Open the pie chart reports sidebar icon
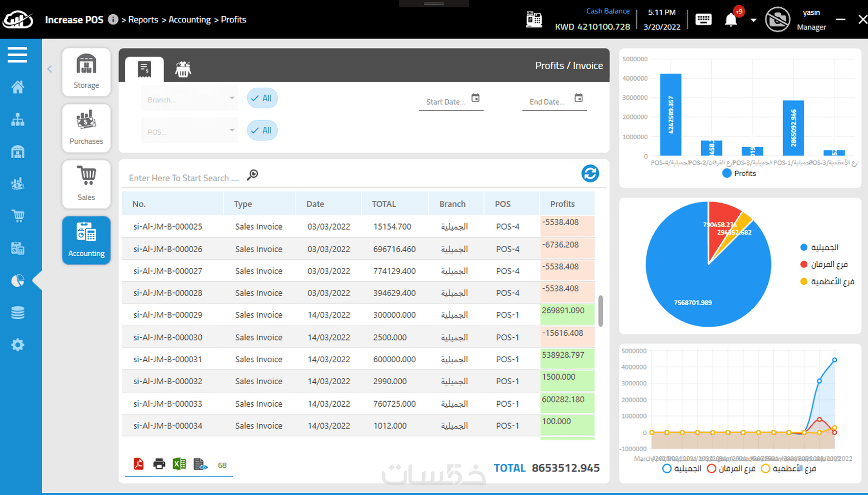 point(18,280)
